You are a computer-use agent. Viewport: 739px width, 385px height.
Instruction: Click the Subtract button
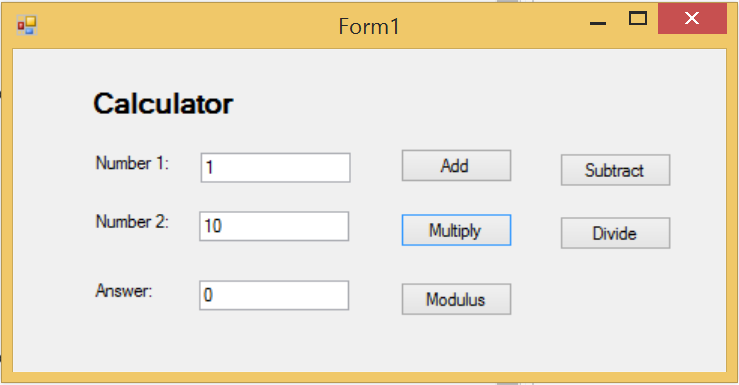(x=615, y=170)
